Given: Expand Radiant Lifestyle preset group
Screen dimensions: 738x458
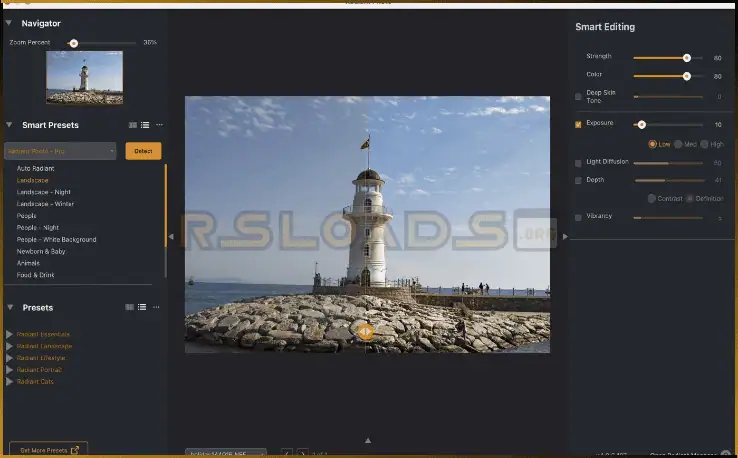Looking at the screenshot, I should tap(9, 358).
